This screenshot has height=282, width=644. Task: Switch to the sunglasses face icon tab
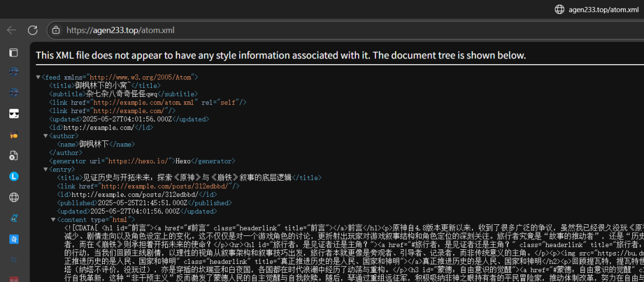(14, 114)
